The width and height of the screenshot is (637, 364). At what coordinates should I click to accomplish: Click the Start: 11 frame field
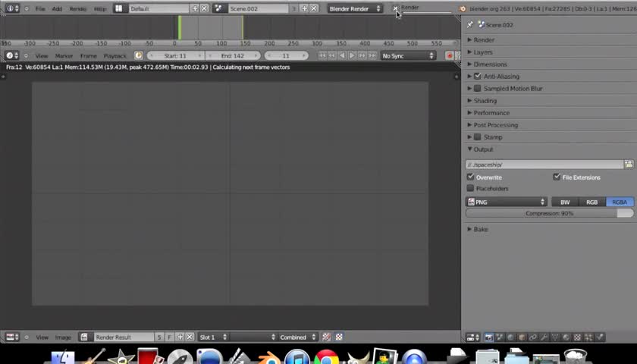[x=175, y=55]
